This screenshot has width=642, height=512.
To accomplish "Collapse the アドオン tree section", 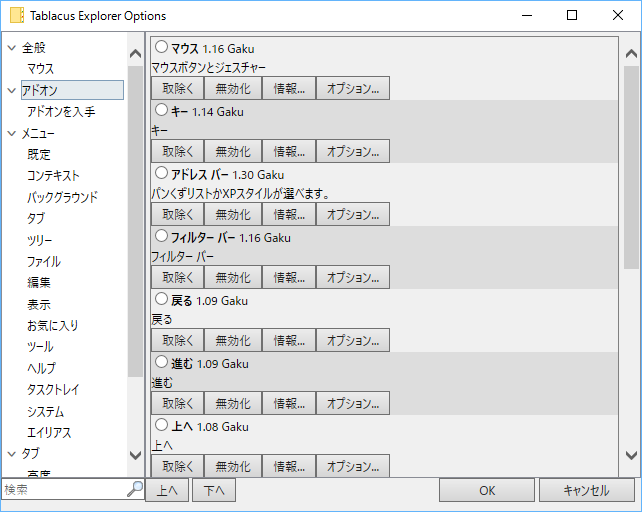I will point(12,91).
